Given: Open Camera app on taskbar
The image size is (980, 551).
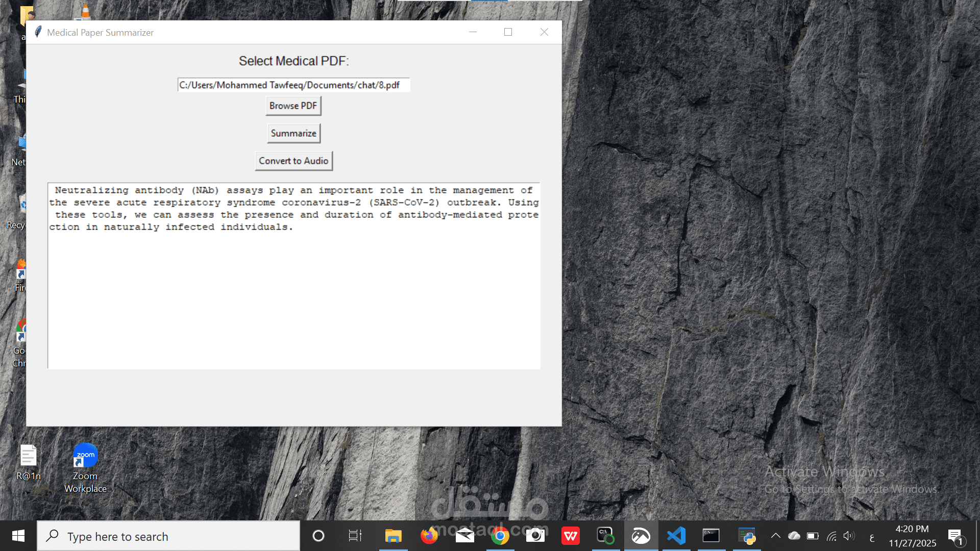Looking at the screenshot, I should tap(535, 536).
